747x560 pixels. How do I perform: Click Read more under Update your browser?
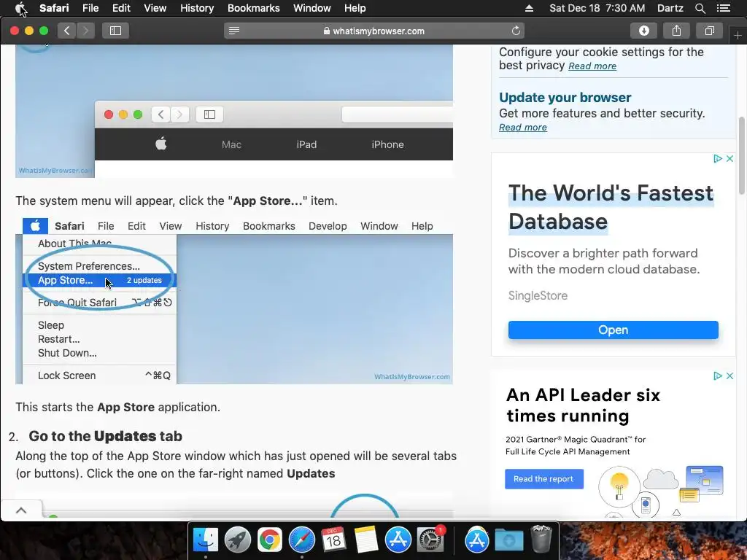(x=522, y=127)
